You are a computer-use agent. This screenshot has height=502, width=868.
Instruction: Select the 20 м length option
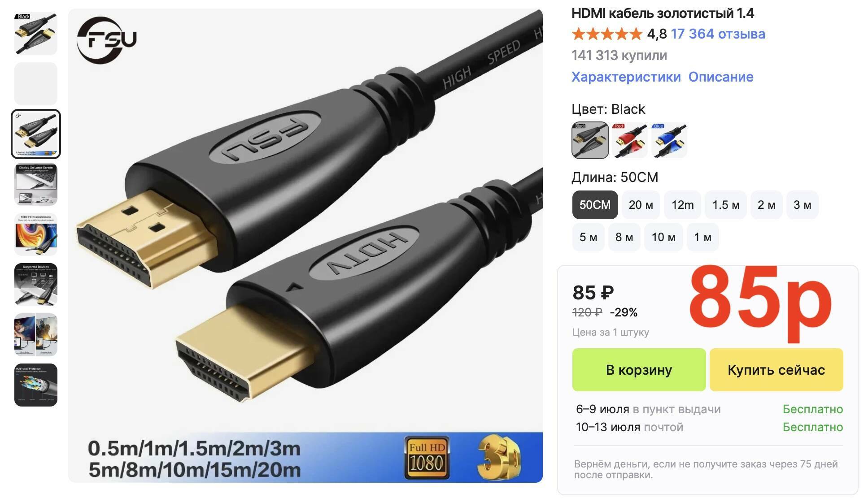(x=641, y=205)
